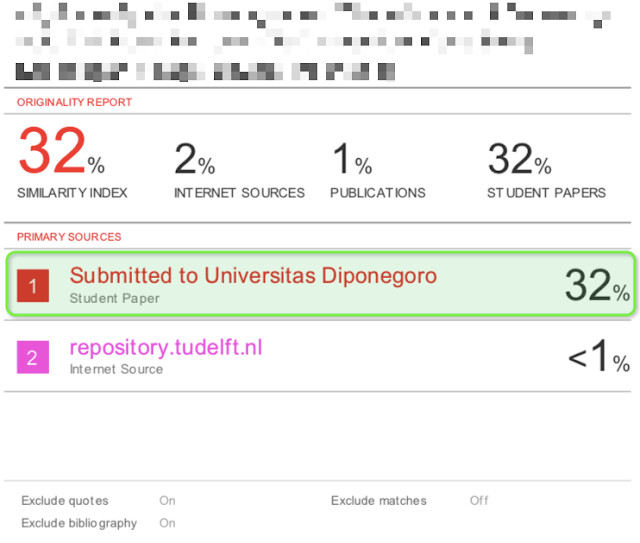The width and height of the screenshot is (640, 543).
Task: Select the Originality Report heading
Action: [74, 102]
